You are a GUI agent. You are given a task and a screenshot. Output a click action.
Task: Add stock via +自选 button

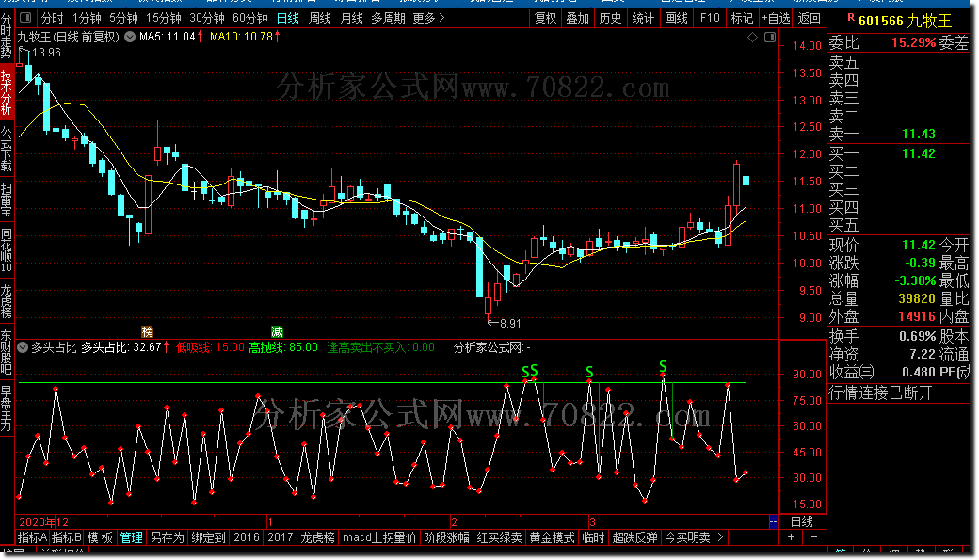(776, 18)
